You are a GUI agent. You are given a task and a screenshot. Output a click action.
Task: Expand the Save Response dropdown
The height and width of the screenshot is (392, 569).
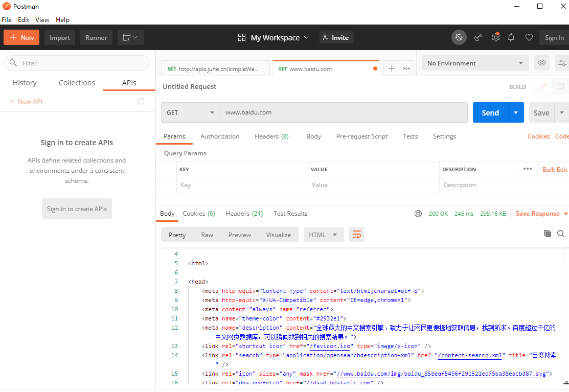tap(566, 214)
